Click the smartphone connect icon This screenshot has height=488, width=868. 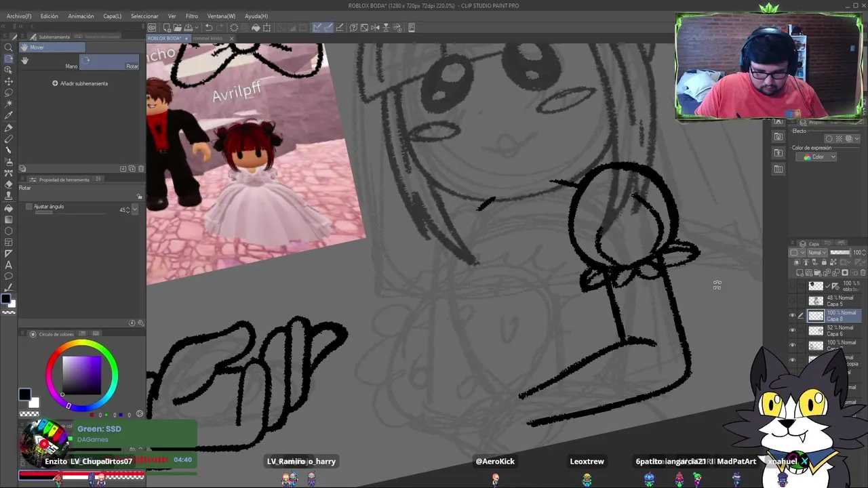[x=410, y=28]
